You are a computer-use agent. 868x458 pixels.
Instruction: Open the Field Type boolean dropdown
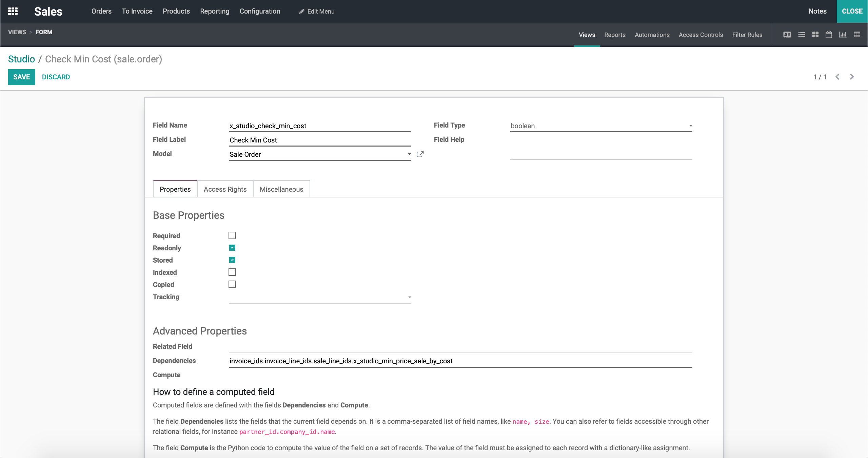601,126
